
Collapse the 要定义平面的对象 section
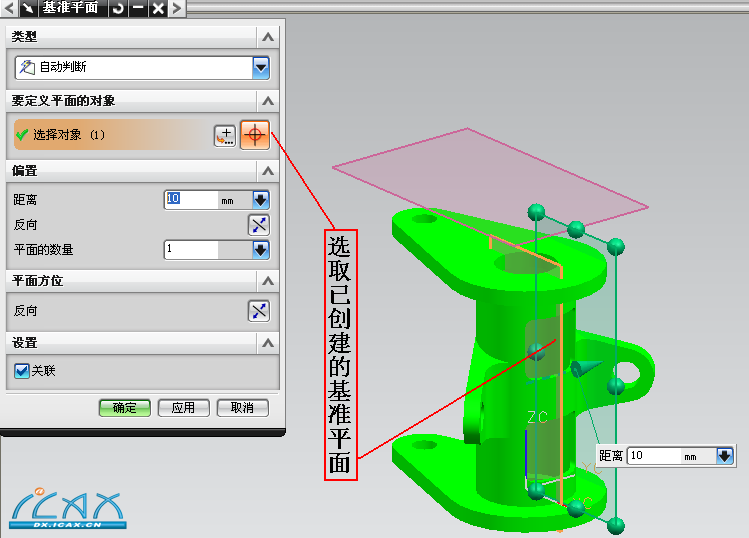coord(268,101)
